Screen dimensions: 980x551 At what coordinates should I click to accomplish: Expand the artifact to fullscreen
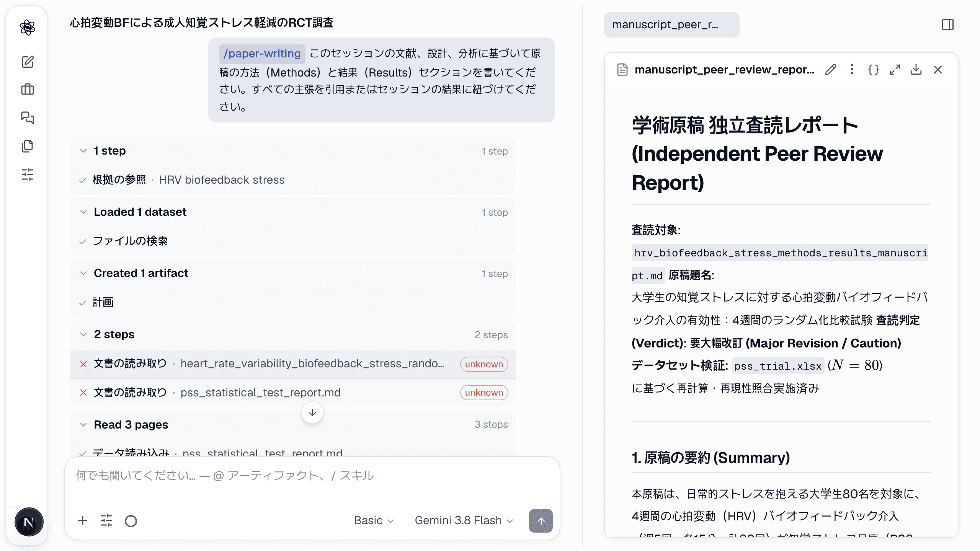coord(895,70)
